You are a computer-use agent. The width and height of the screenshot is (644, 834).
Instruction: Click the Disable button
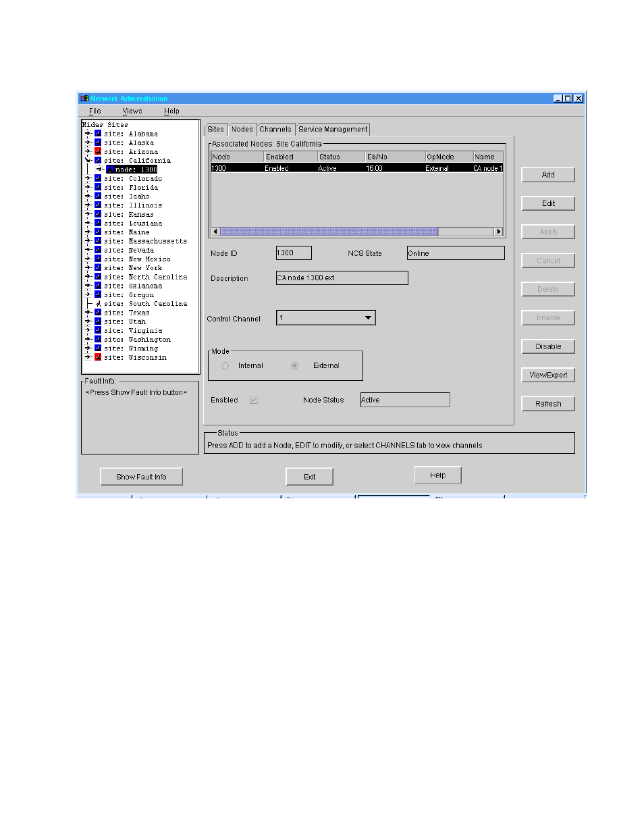[x=548, y=346]
